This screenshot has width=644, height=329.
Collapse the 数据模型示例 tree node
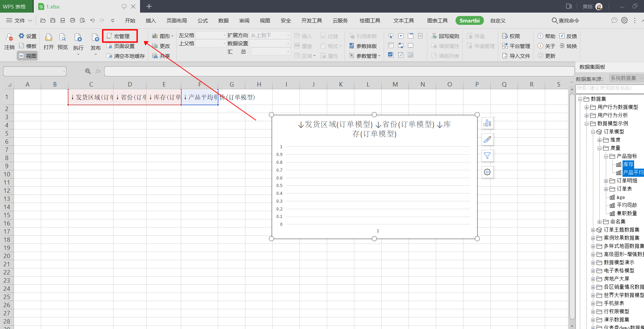(587, 124)
